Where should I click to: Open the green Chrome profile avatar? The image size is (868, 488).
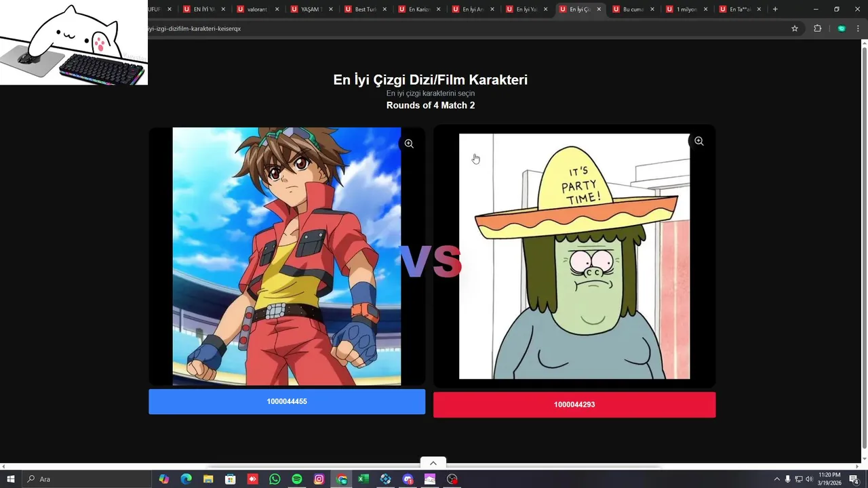point(842,28)
